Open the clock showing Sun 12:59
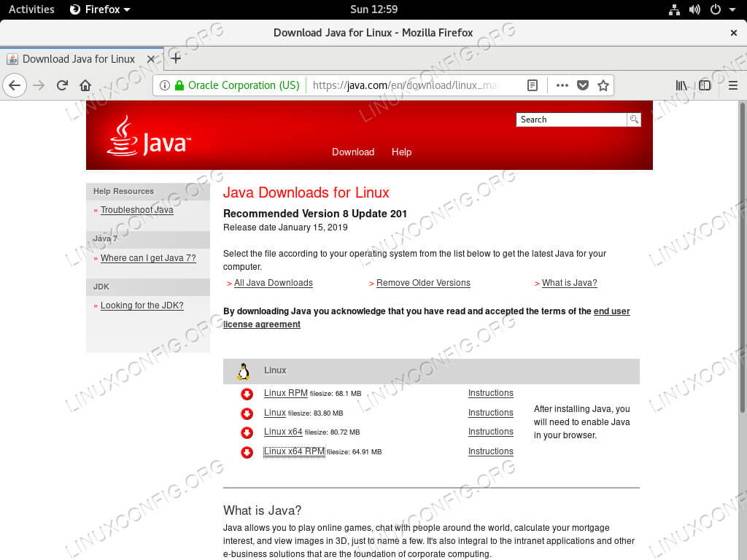 click(x=373, y=9)
